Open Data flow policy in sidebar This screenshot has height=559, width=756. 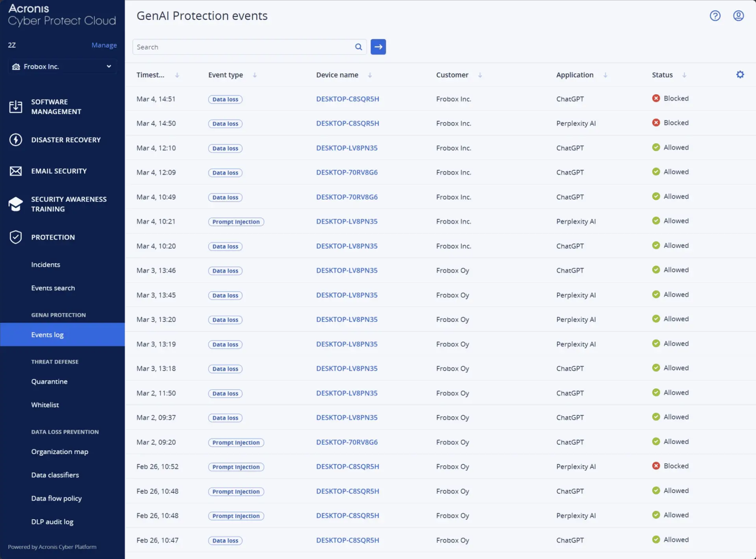pyautogui.click(x=57, y=498)
